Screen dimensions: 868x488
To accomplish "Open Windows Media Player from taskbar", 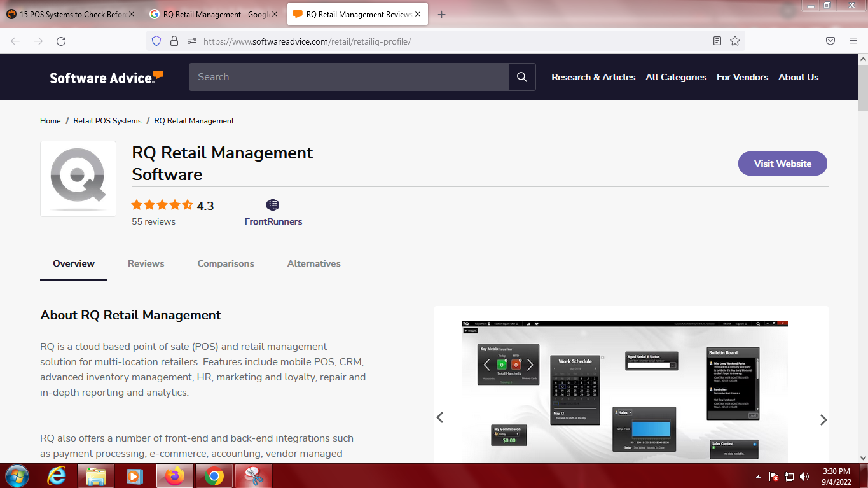I will (x=135, y=476).
